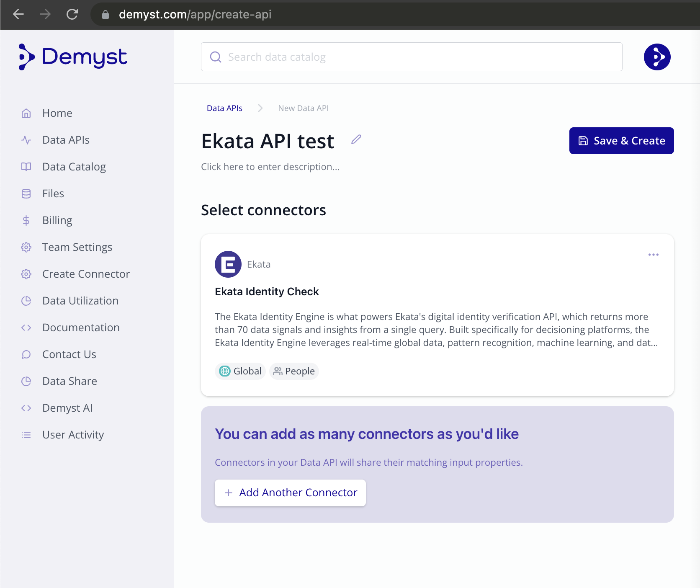The width and height of the screenshot is (700, 588).
Task: Click the Demyst AI code icon
Action: coord(26,408)
